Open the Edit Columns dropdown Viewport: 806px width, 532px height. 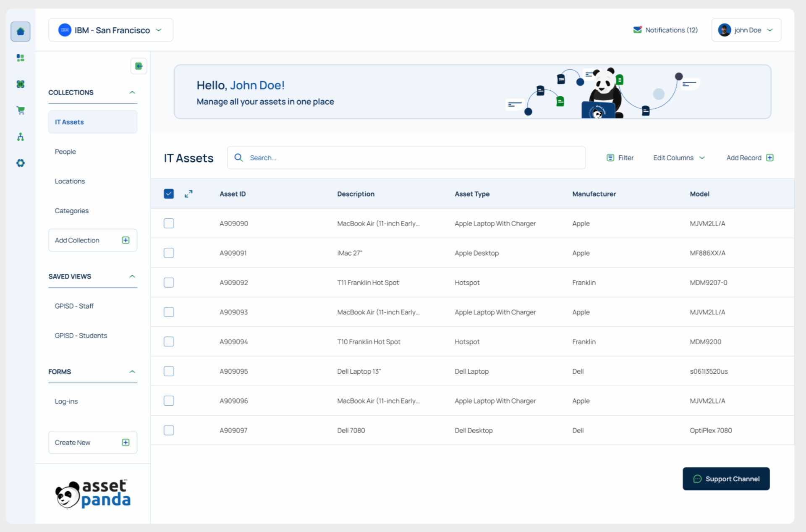(679, 158)
